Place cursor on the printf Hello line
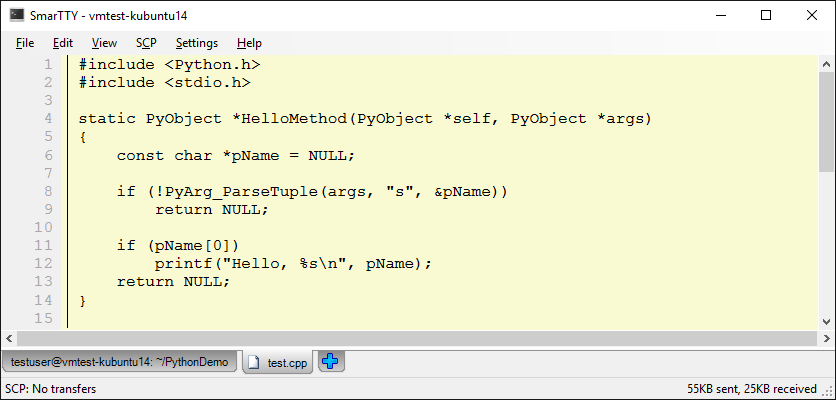Image resolution: width=836 pixels, height=400 pixels. click(292, 264)
